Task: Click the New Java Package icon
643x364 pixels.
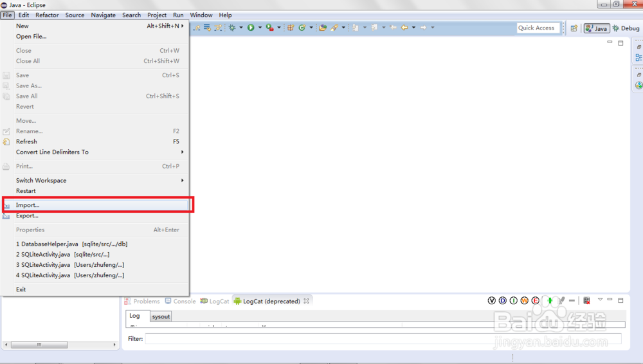Action: coord(291,28)
